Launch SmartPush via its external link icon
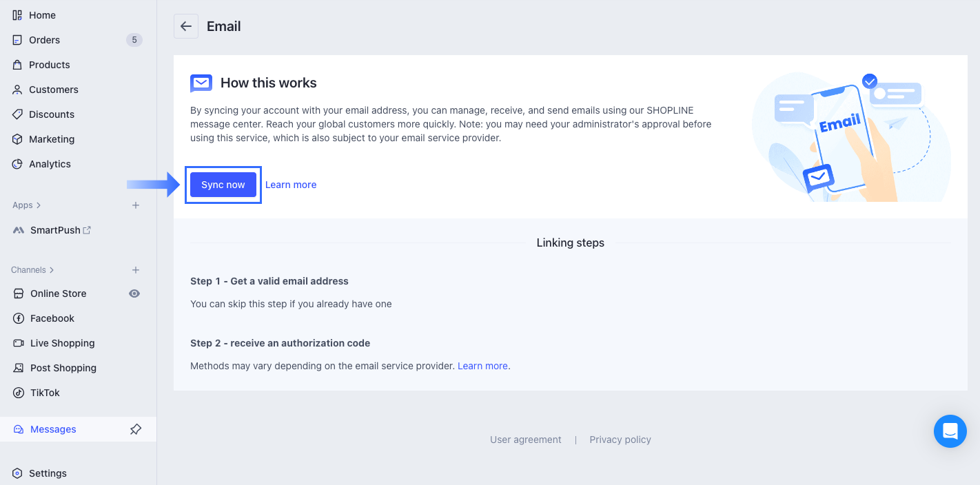Image resolution: width=980 pixels, height=485 pixels. click(x=89, y=229)
